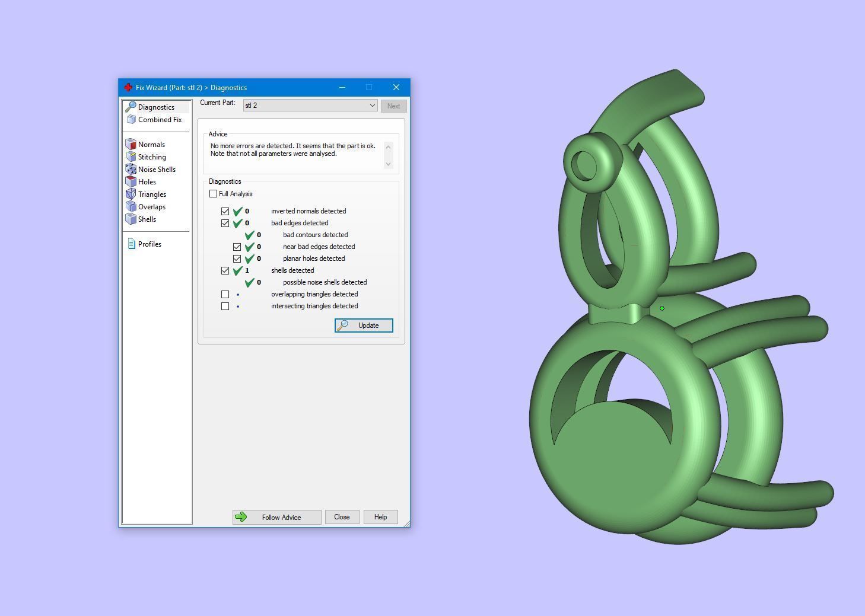Click the green checkmark beside bad contours
The image size is (865, 616).
click(250, 235)
